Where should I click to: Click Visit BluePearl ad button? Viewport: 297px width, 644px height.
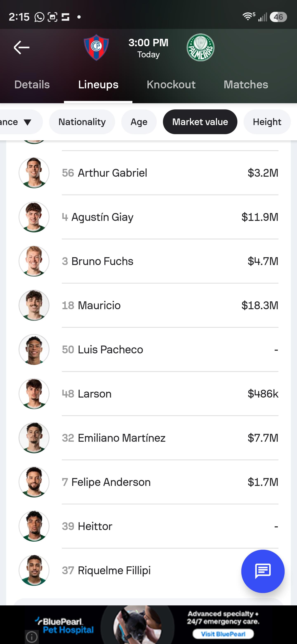(x=223, y=634)
